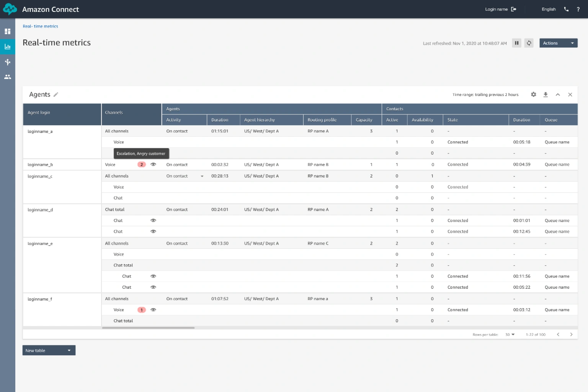Open the New table dropdown
588x392 pixels.
point(49,350)
